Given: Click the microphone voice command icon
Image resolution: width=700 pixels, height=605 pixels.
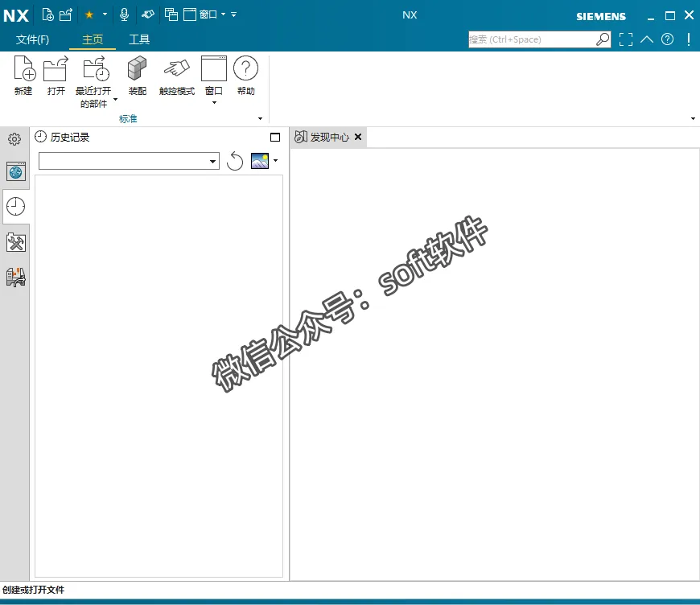Looking at the screenshot, I should click(x=125, y=14).
